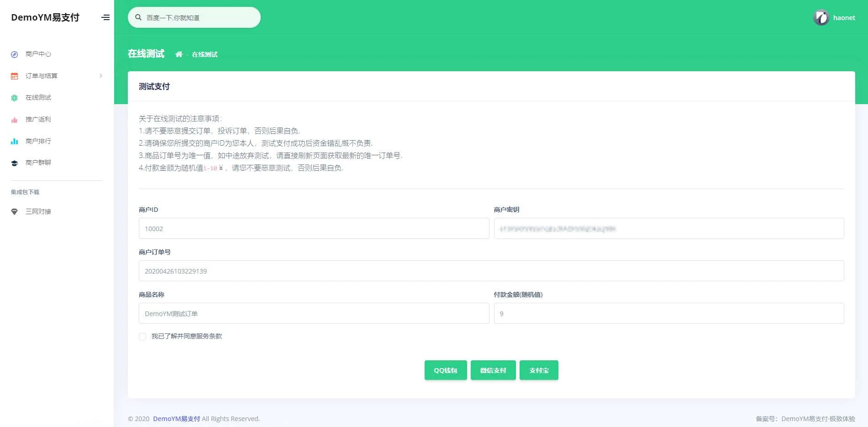The height and width of the screenshot is (427, 868).
Task: Open user avatar profile picture
Action: click(821, 18)
